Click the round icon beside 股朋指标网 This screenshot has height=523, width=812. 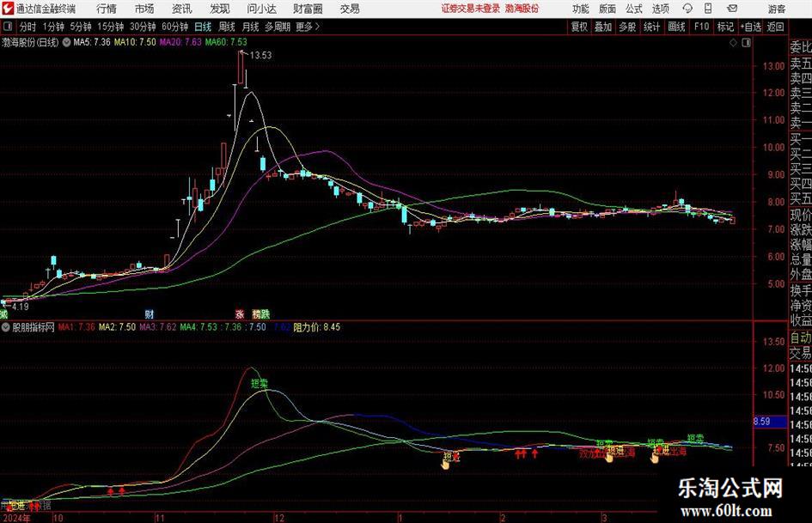[x=6, y=327]
